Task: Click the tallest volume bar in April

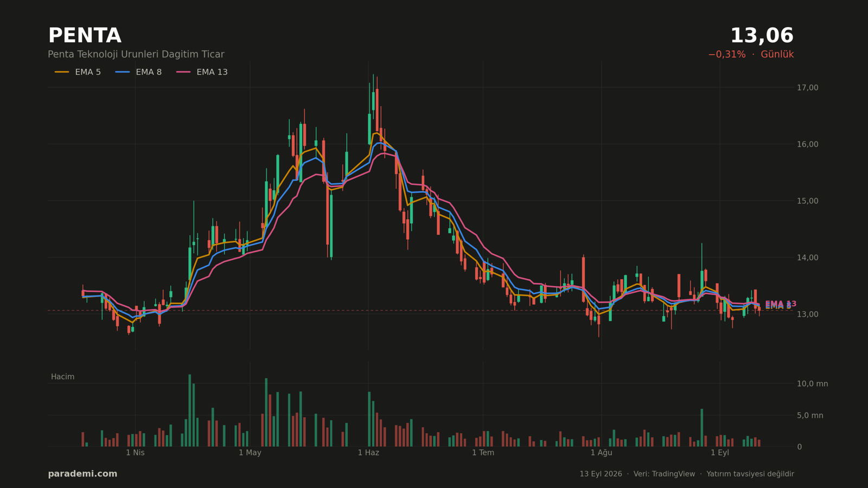Action: [x=190, y=410]
